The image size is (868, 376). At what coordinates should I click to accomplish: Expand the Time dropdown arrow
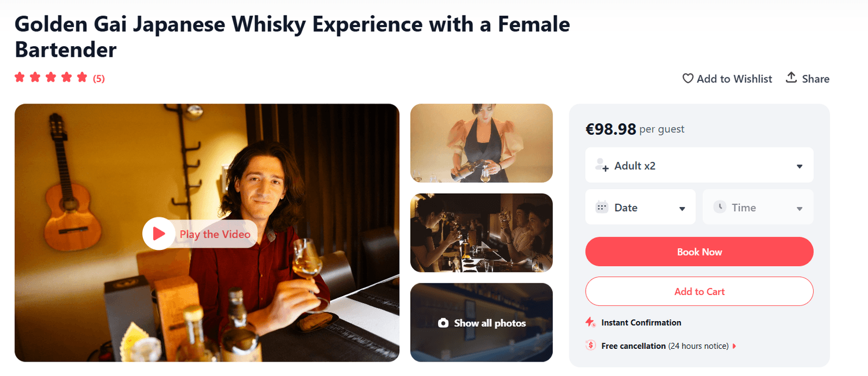coord(800,209)
